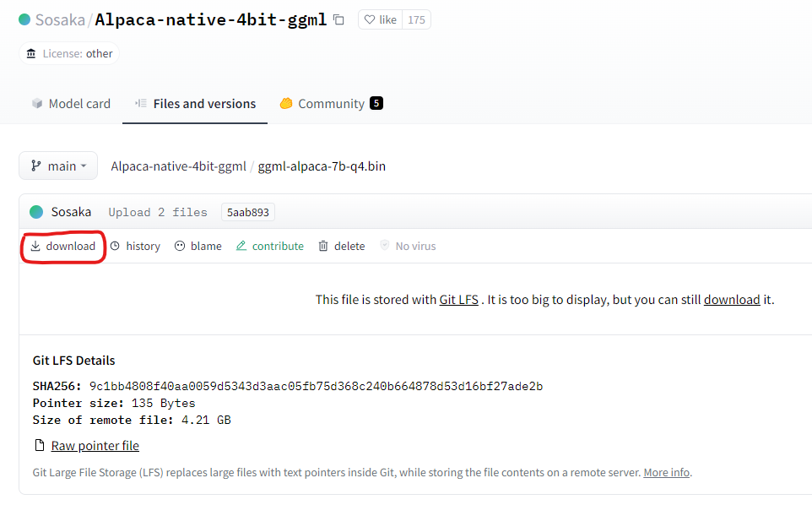Open Alpaca-native-4bit-ggml model title link

211,19
